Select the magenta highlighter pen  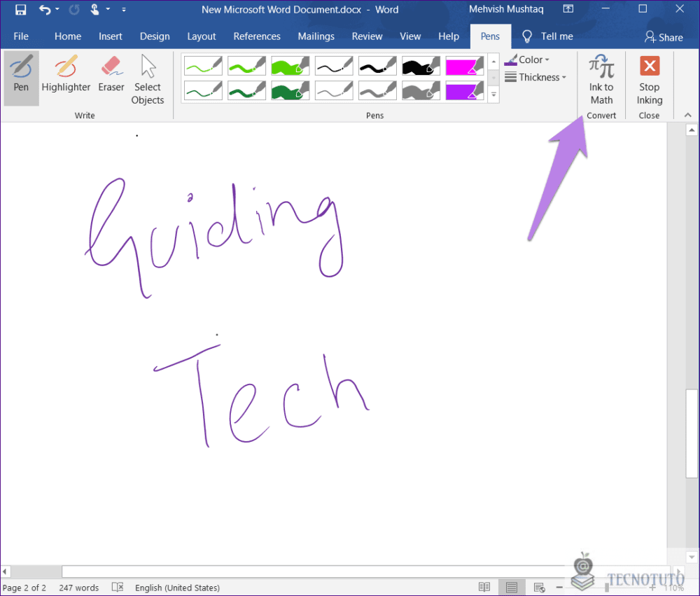(464, 66)
